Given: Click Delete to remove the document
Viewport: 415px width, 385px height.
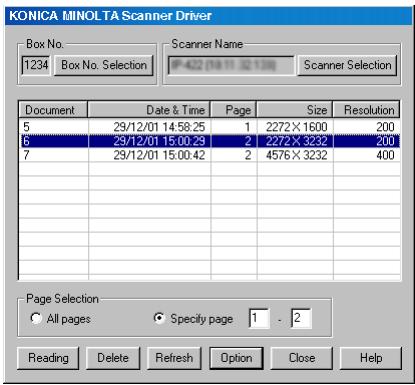Looking at the screenshot, I should pyautogui.click(x=113, y=358).
